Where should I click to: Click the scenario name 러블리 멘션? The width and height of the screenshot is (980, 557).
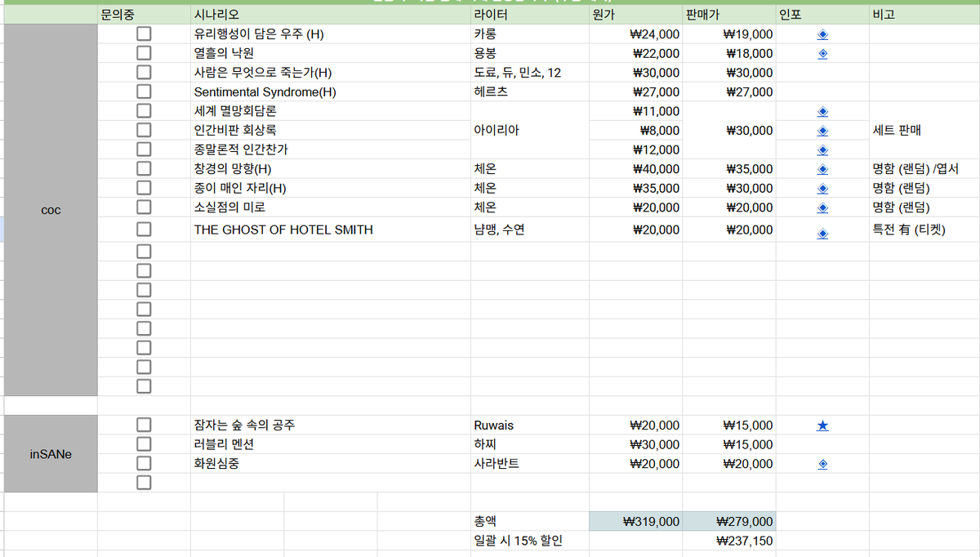pos(224,444)
